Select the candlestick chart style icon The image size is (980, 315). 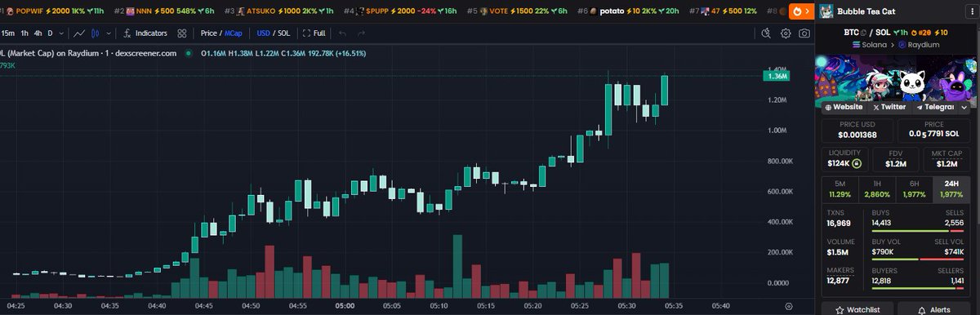tap(96, 33)
